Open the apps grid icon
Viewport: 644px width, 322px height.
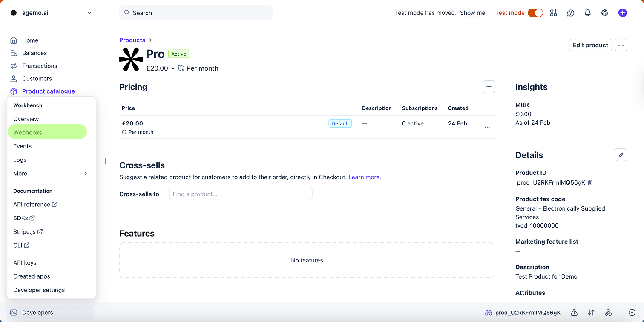(553, 13)
